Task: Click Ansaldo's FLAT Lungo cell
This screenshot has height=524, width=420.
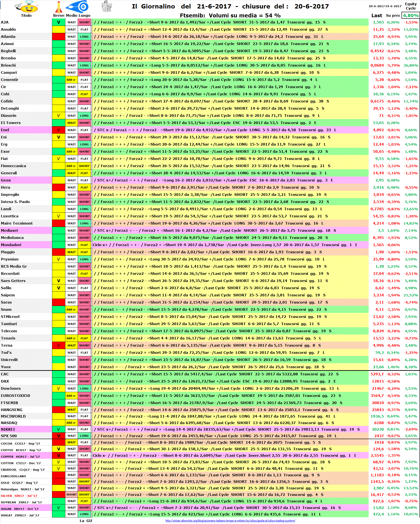Action: tap(84, 29)
